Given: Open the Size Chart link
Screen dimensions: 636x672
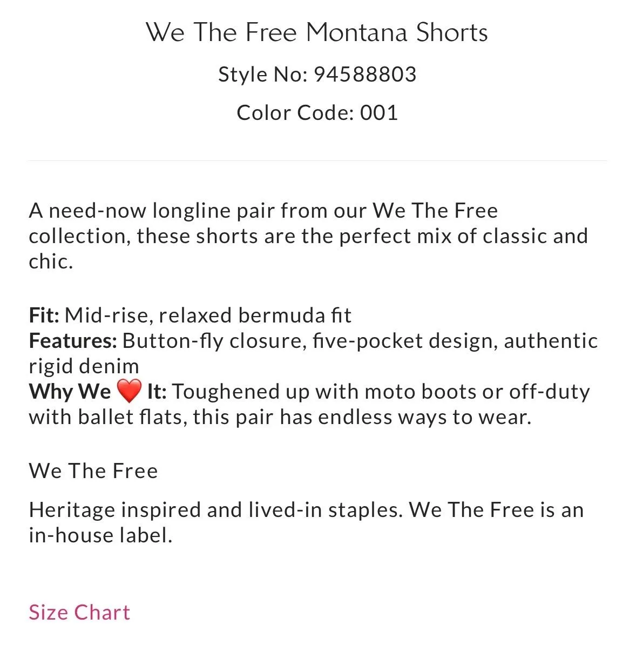Looking at the screenshot, I should pyautogui.click(x=79, y=612).
